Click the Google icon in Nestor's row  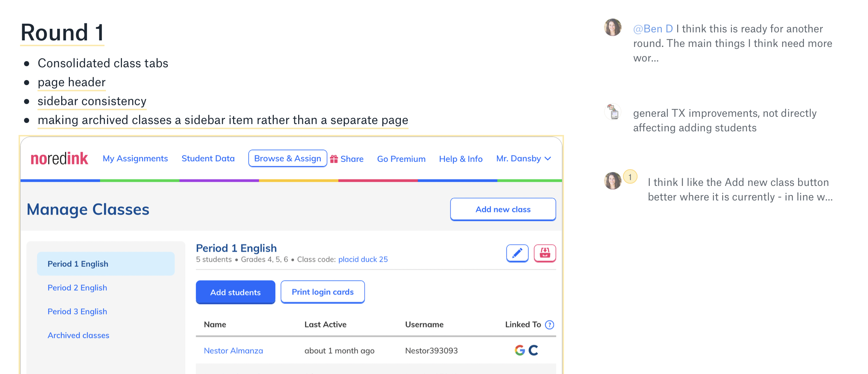(x=520, y=350)
